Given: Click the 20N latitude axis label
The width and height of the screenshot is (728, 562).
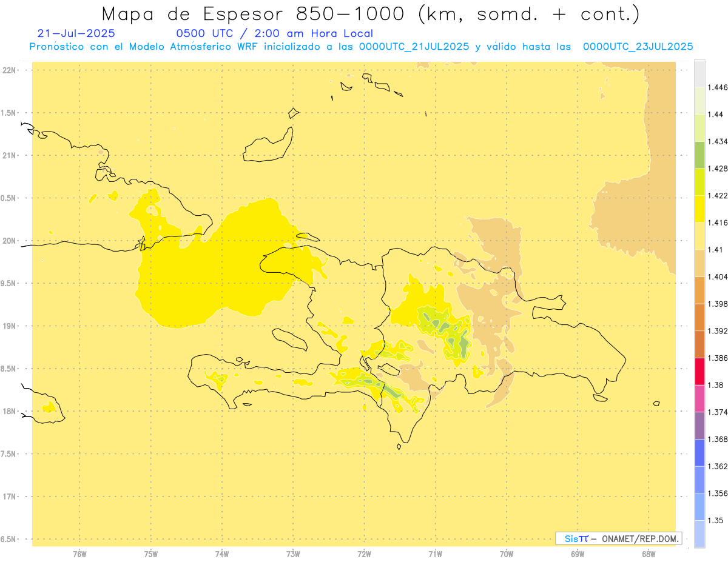Looking at the screenshot, I should [x=8, y=241].
